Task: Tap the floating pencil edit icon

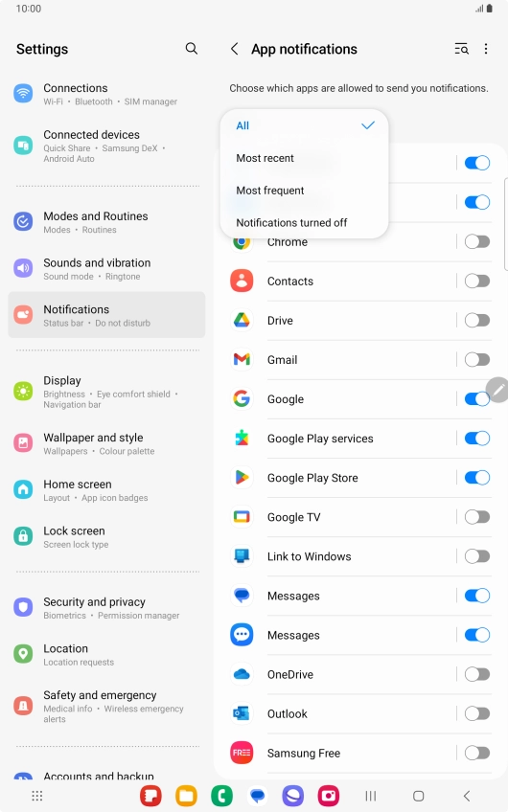Action: pos(497,390)
